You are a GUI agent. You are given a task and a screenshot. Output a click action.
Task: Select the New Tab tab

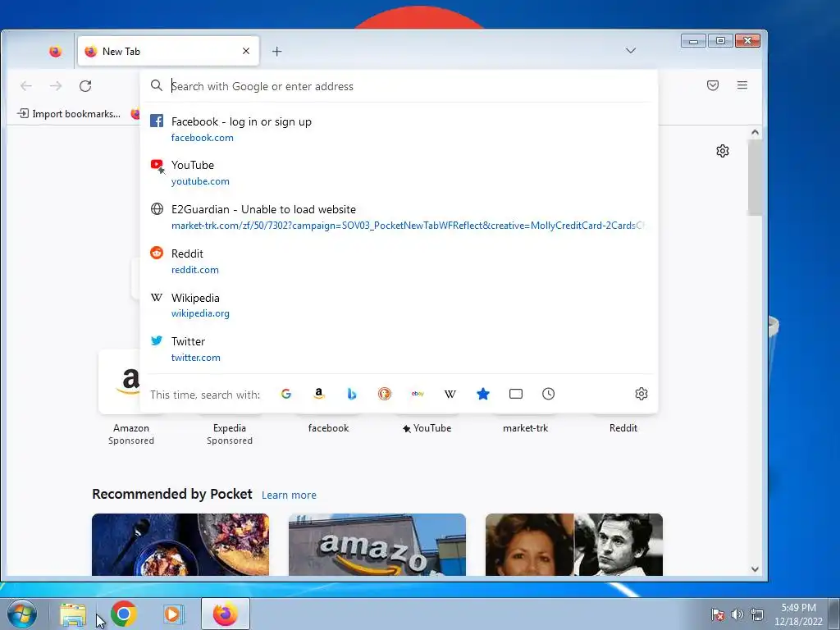pyautogui.click(x=168, y=52)
